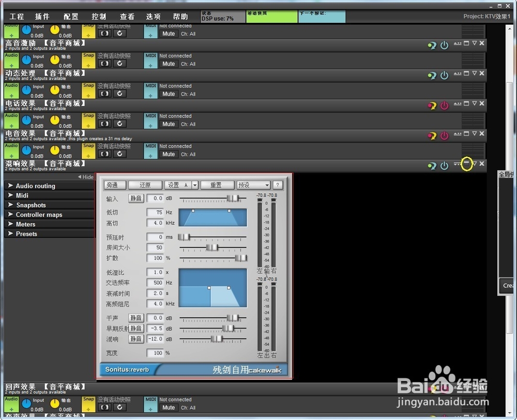Toggle 静音 for 干声 in reverb

tap(136, 318)
